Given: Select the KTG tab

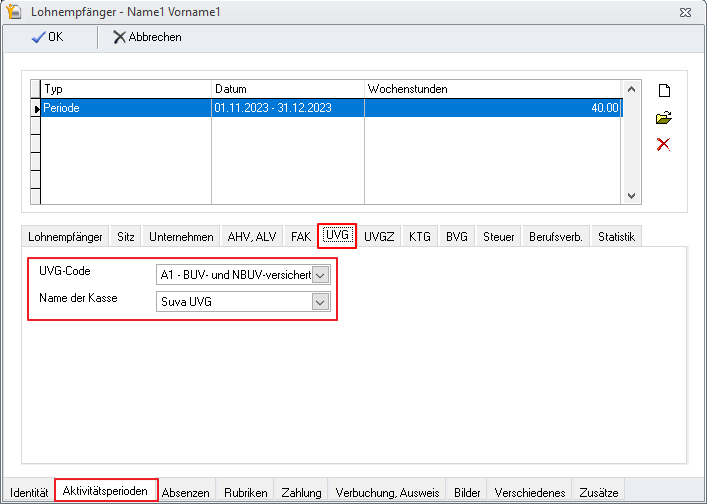Looking at the screenshot, I should 420,237.
